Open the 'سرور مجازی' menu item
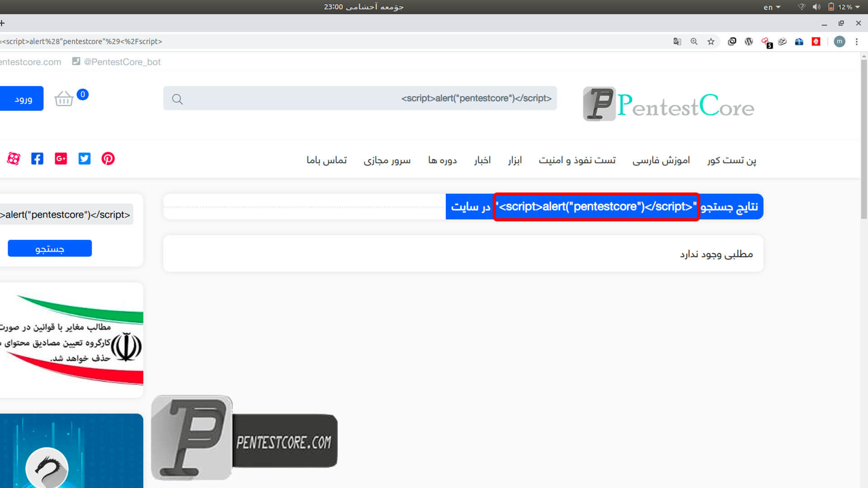Image resolution: width=868 pixels, height=488 pixels. pos(387,160)
